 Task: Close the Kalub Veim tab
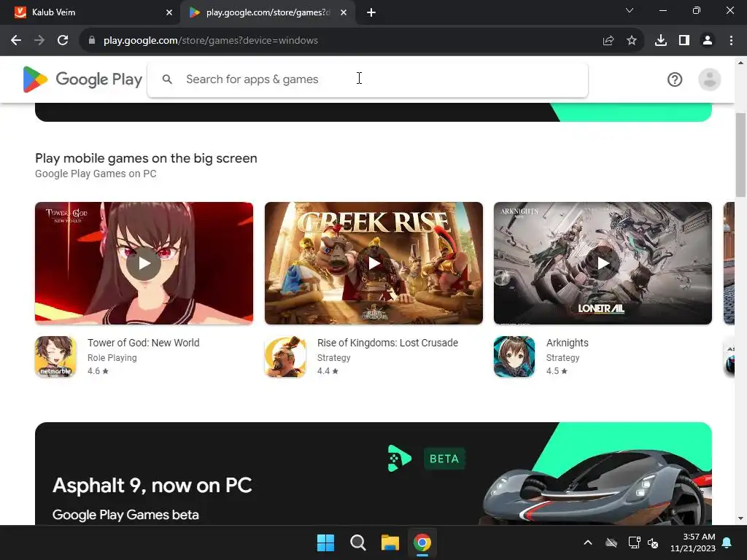(169, 12)
